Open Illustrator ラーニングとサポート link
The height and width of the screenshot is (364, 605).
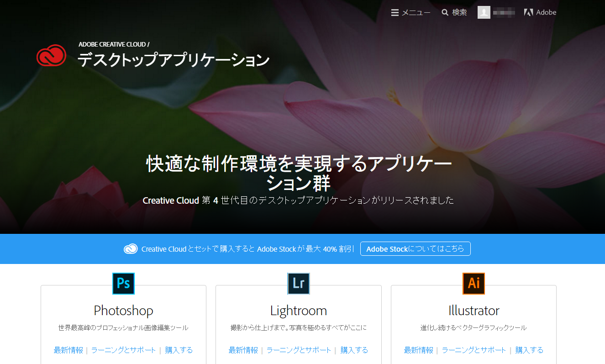[x=474, y=350]
